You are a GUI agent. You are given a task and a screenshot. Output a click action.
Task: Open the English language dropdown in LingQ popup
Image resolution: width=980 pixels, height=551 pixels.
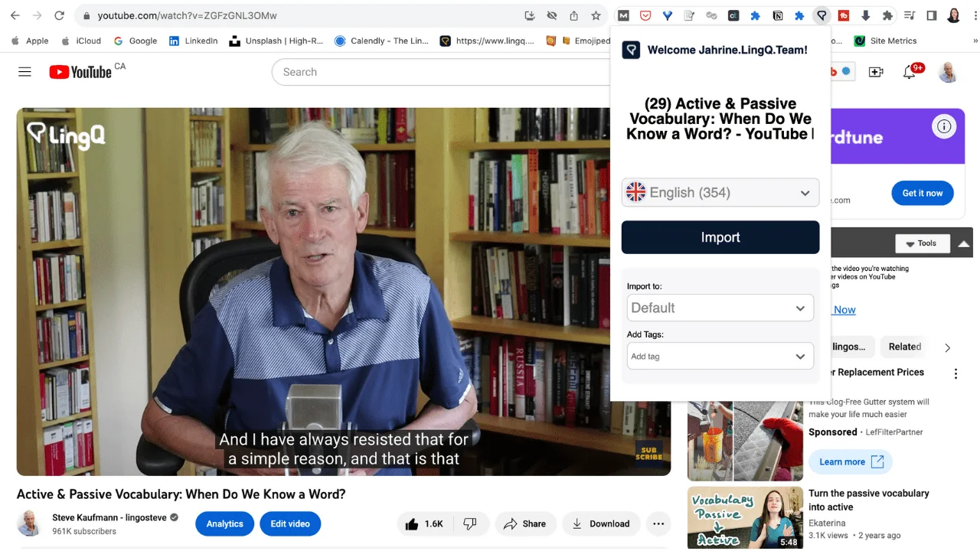coord(720,192)
